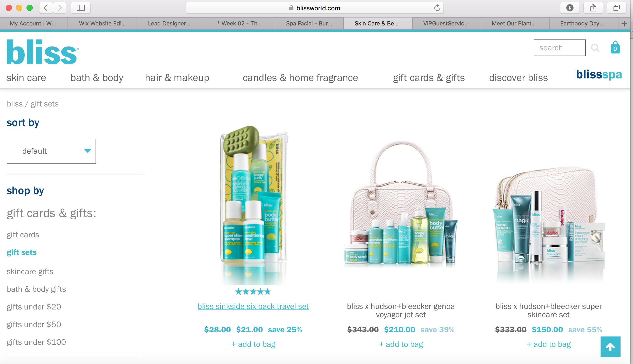Open a new tab with plus icon
Viewport: 633px width, 364px height.
pyautogui.click(x=624, y=24)
